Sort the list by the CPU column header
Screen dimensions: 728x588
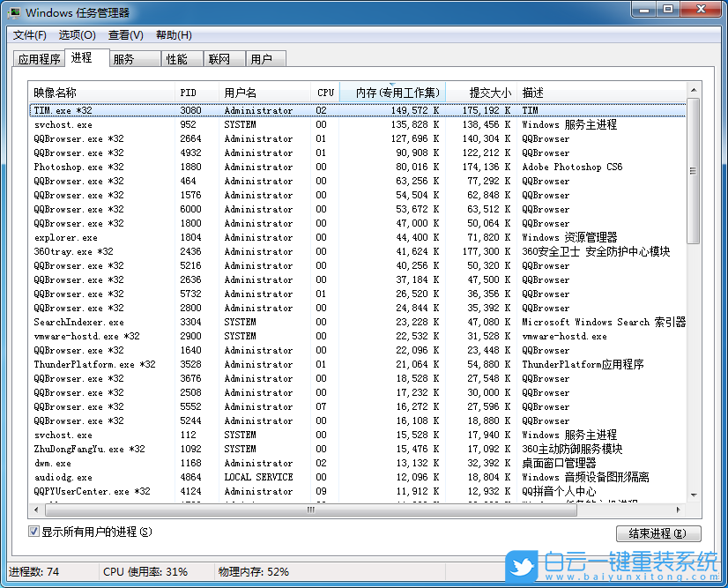324,93
